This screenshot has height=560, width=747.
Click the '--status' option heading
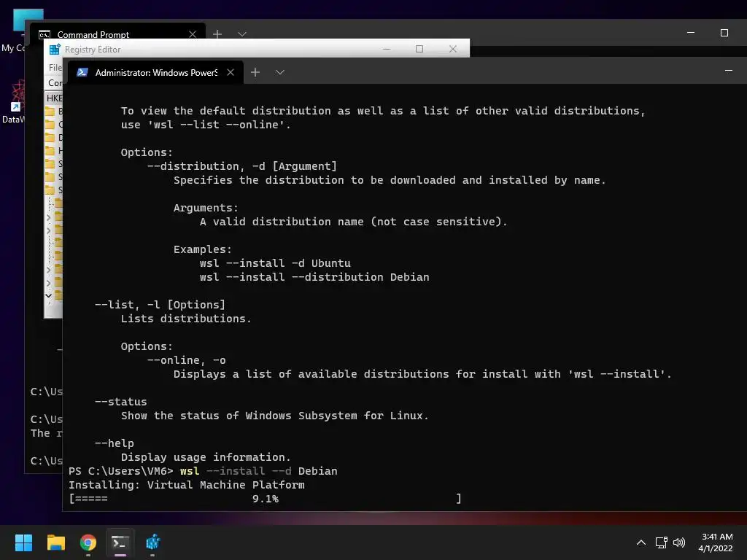pos(120,402)
